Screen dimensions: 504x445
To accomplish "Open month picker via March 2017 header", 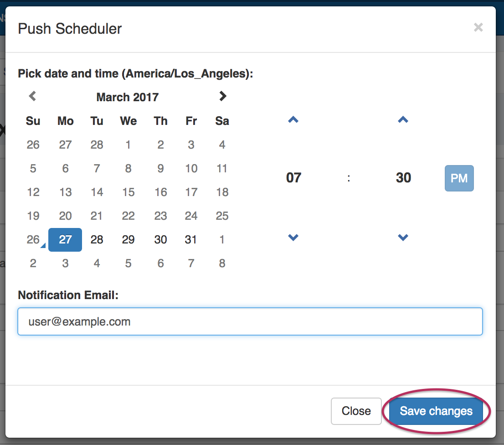I will pyautogui.click(x=128, y=97).
